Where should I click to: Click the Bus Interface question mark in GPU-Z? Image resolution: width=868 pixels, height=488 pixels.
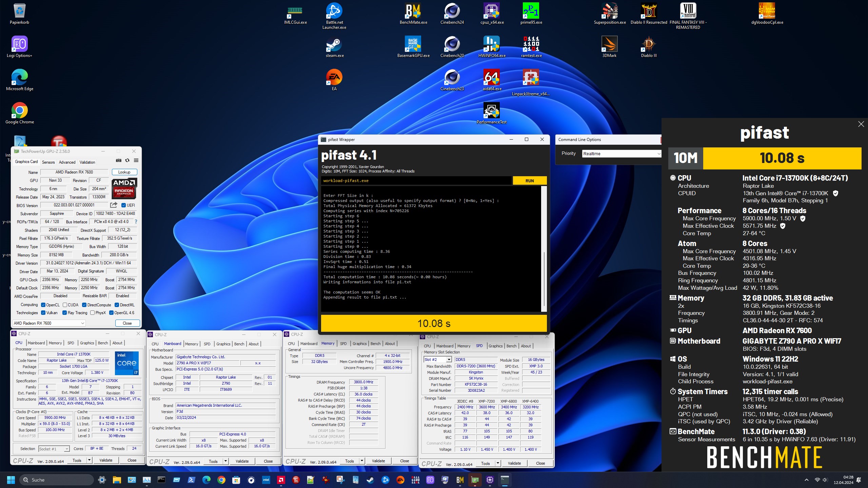[x=136, y=222]
